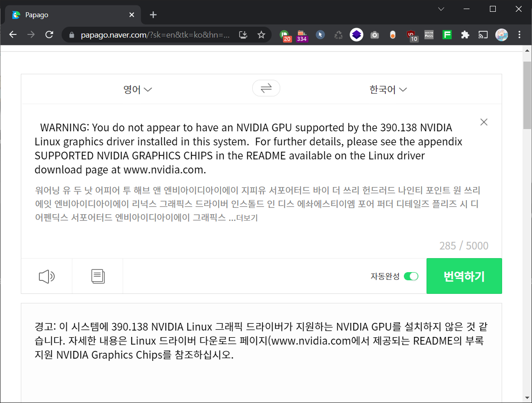Screen dimensions: 532x403
Task: Swap source and target languages
Action: [266, 88]
